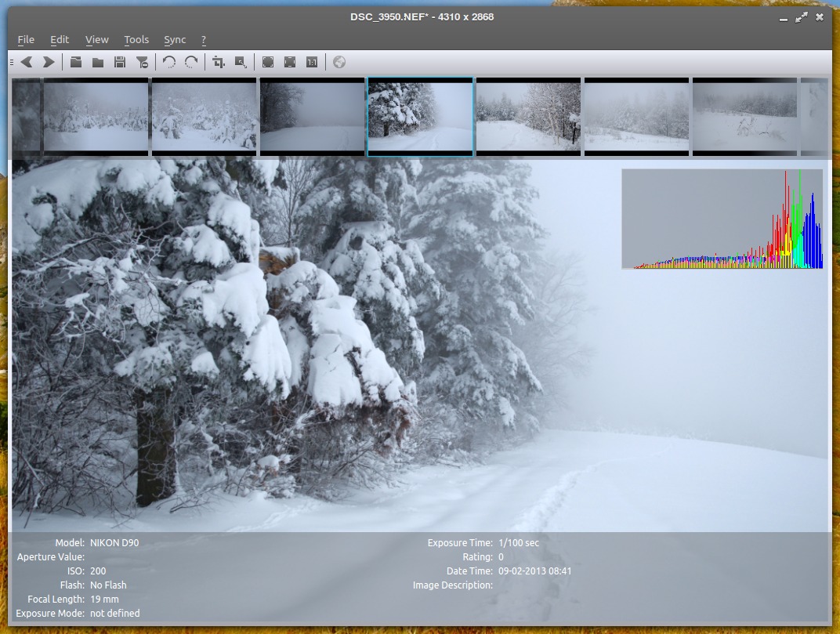
Task: Click the rating value "0"
Action: [x=501, y=557]
